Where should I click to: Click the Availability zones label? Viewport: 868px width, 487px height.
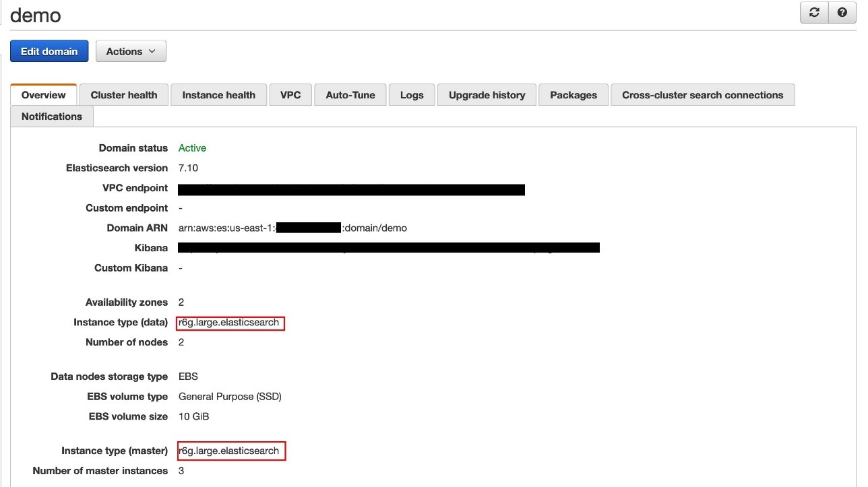pos(127,302)
